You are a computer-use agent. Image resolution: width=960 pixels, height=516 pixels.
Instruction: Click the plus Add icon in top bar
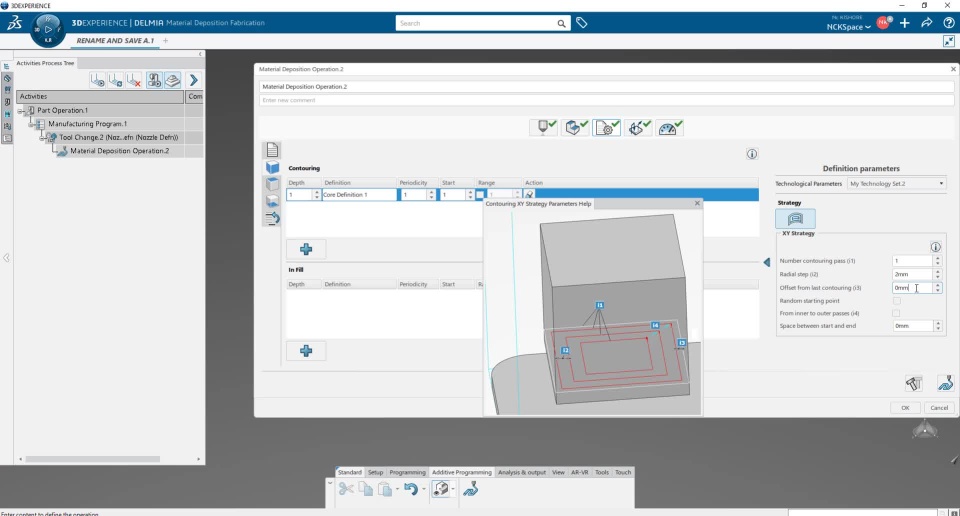click(x=905, y=23)
